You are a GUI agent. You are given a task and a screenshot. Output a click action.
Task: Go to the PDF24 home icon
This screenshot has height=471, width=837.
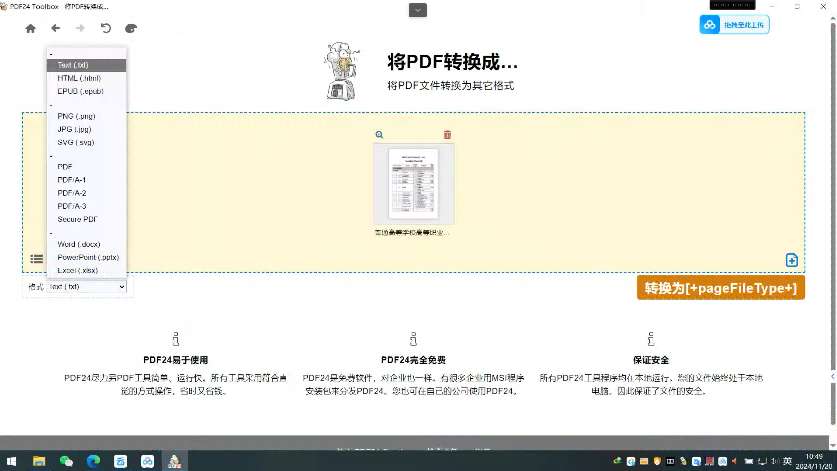click(30, 28)
